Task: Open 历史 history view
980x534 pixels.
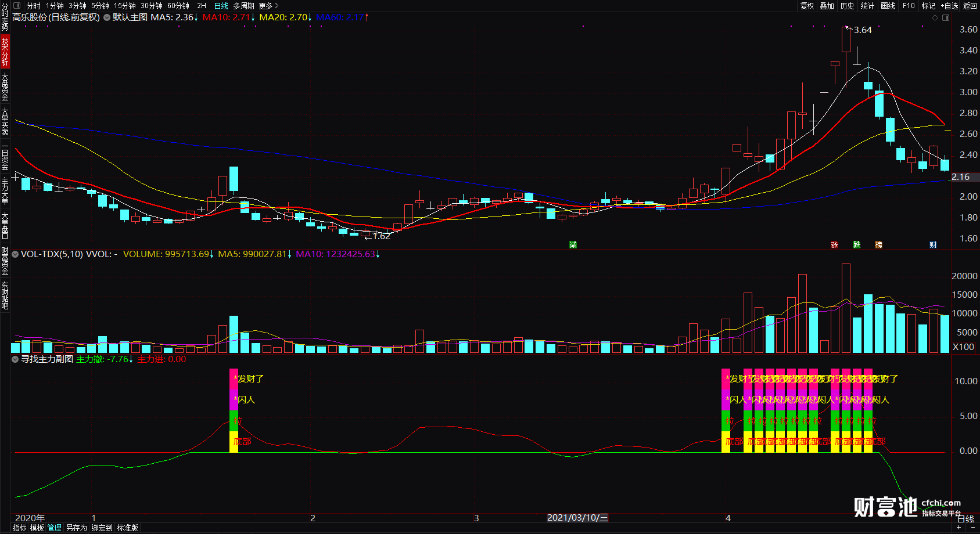Action: [847, 5]
